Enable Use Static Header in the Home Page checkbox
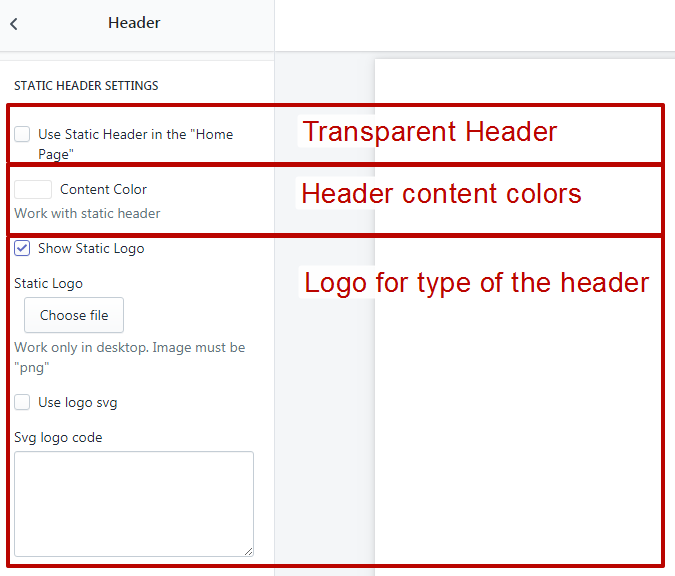The height and width of the screenshot is (576, 675). click(22, 134)
